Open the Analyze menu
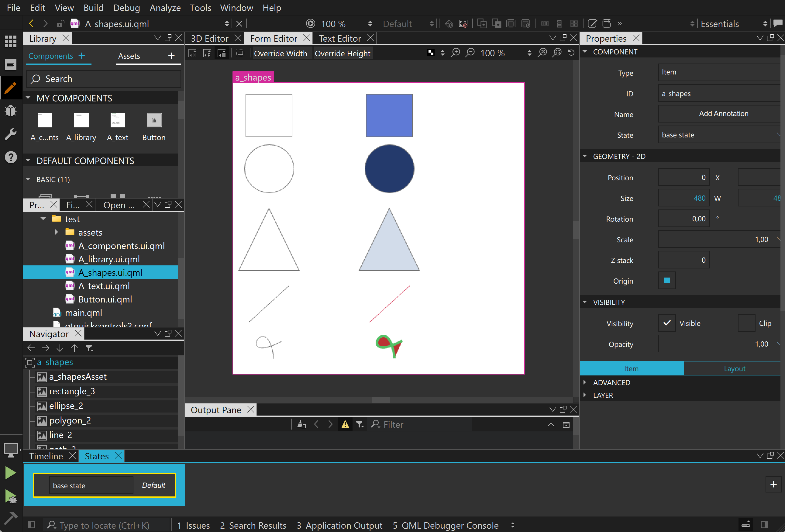Screen dimensions: 785x532 [x=165, y=8]
